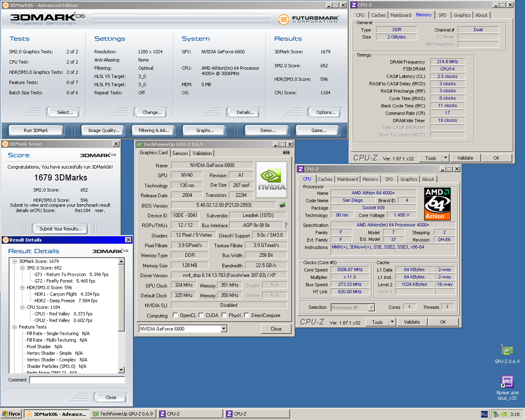Collapse the Feature Tests tree node
This screenshot has width=525, height=420.
click(x=15, y=327)
